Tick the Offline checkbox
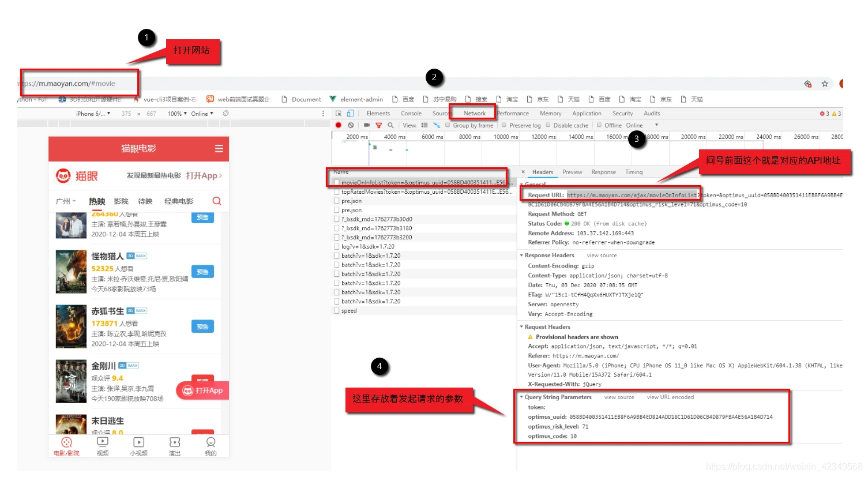 click(599, 125)
